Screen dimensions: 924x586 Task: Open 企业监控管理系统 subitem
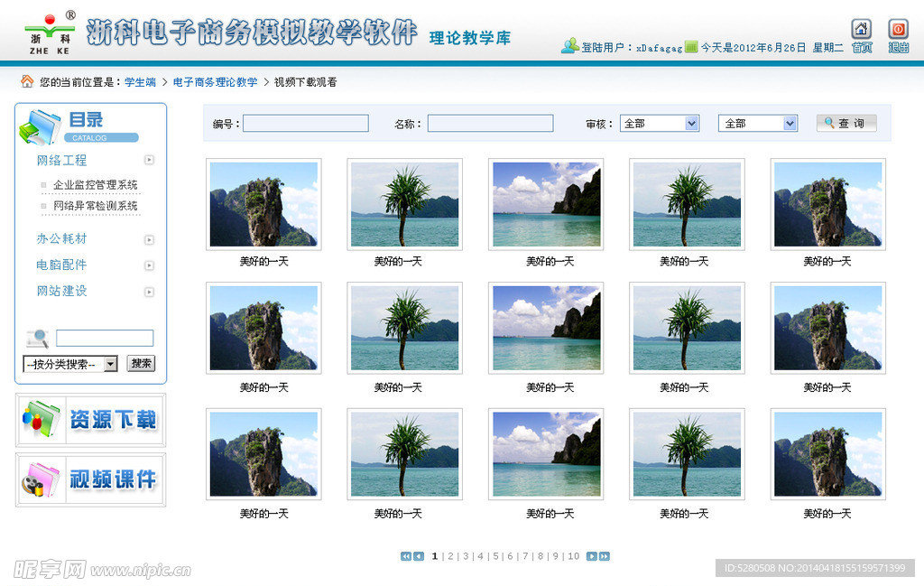coord(95,185)
